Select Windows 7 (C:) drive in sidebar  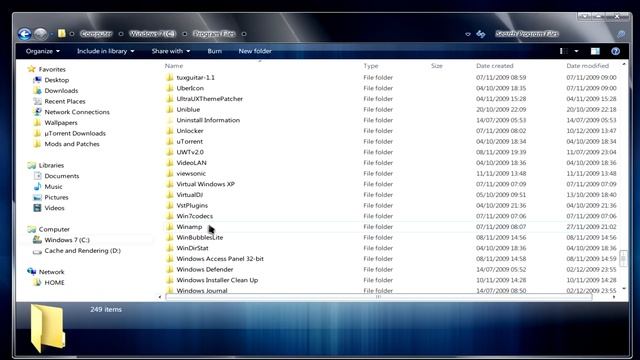click(67, 240)
